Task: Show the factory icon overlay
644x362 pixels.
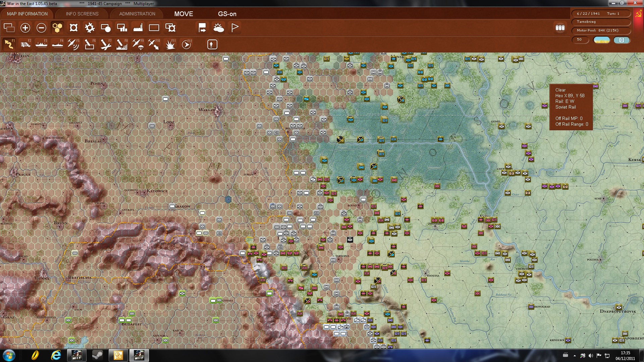Action: coord(138,28)
